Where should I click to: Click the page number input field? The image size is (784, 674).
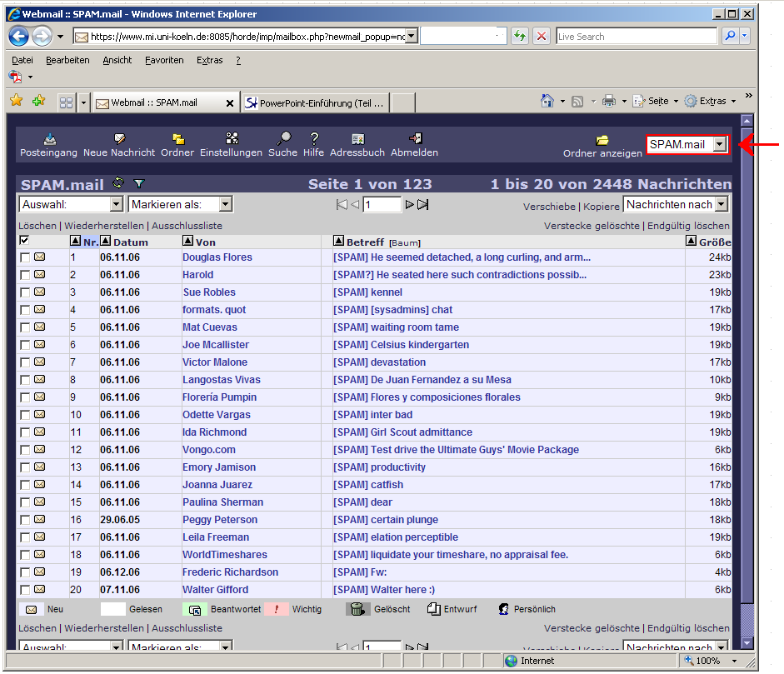point(382,205)
